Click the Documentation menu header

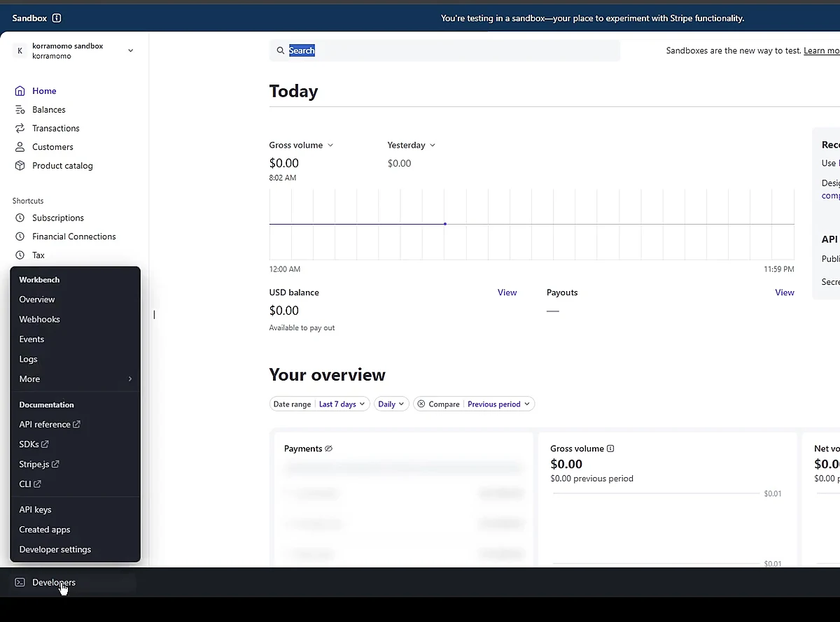pyautogui.click(x=46, y=404)
